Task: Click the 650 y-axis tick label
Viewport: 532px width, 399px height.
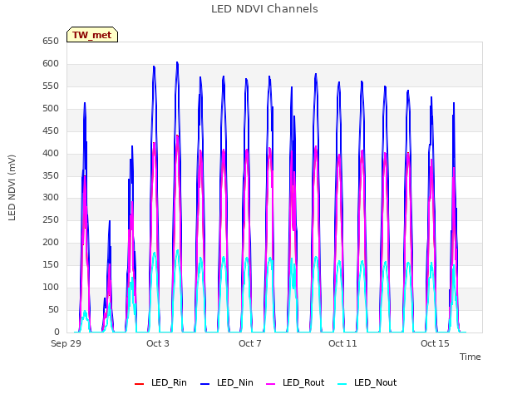Action: coord(51,41)
